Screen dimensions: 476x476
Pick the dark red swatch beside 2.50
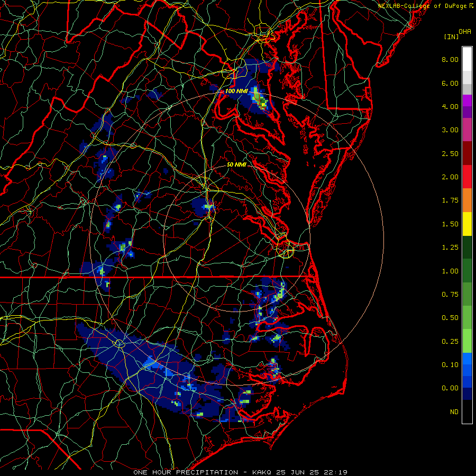467,153
